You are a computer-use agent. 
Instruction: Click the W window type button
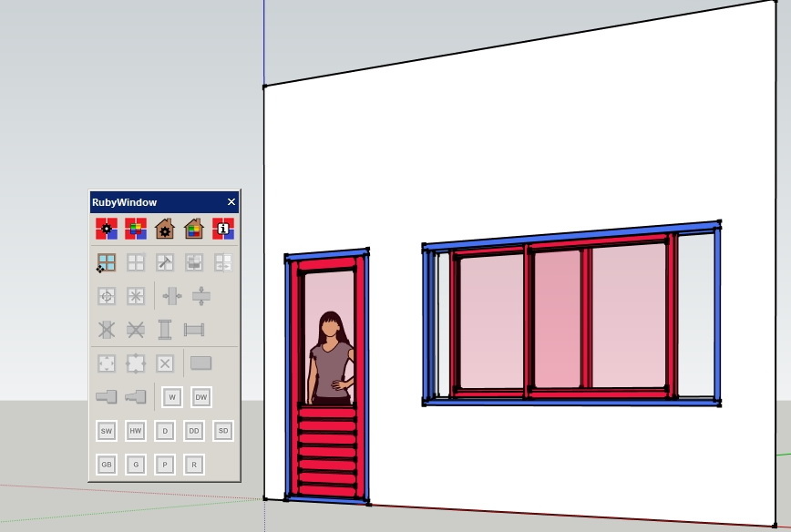(x=172, y=397)
